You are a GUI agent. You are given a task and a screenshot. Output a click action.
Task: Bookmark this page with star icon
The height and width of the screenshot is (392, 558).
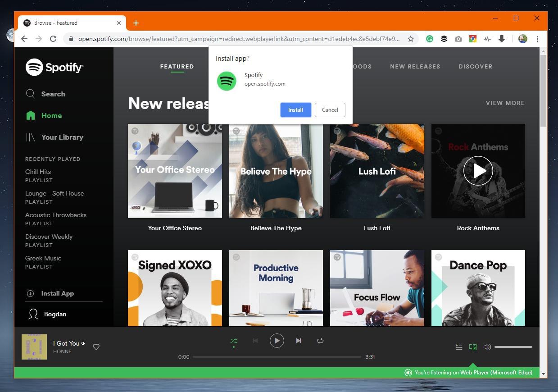click(411, 39)
